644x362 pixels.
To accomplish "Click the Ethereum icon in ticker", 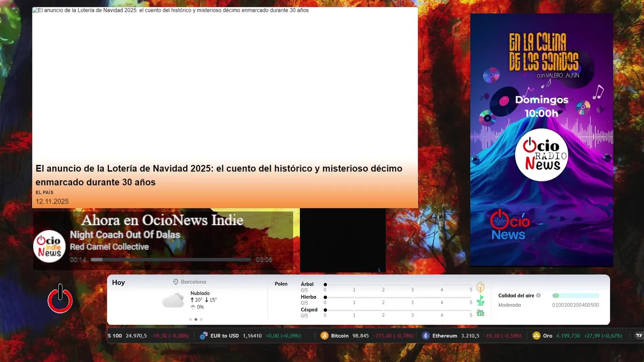I will [426, 336].
